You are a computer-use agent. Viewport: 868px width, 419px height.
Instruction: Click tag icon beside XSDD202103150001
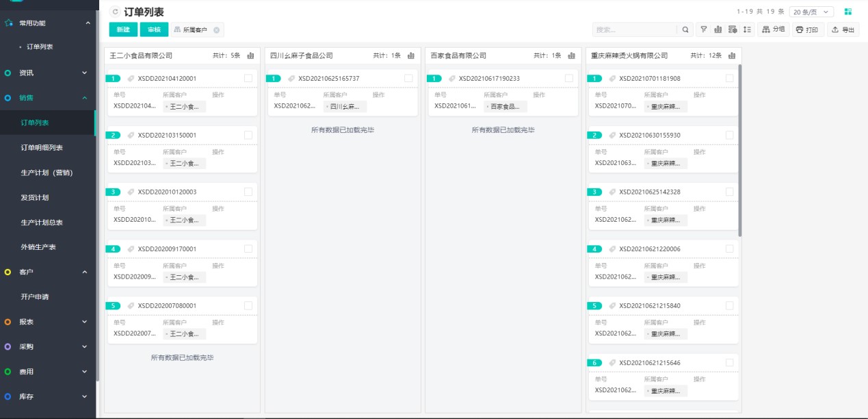(131, 135)
